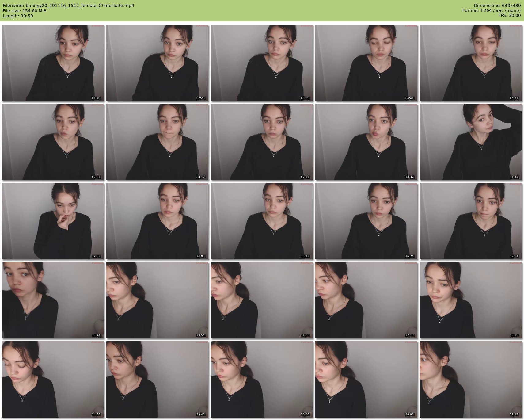
Task: Click the frame at 17:34
Action: (470, 221)
